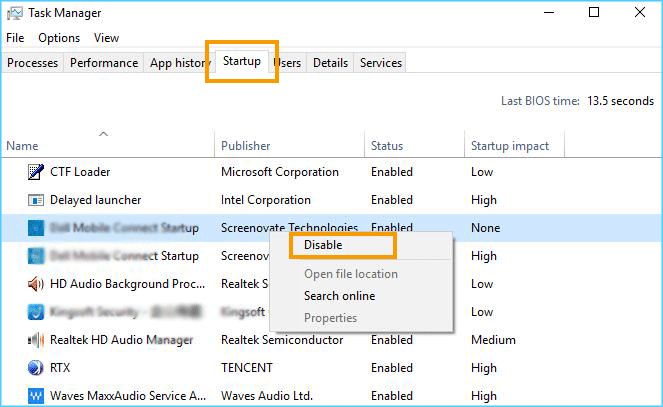The image size is (663, 407).
Task: Switch to the Processes tab
Action: [32, 63]
